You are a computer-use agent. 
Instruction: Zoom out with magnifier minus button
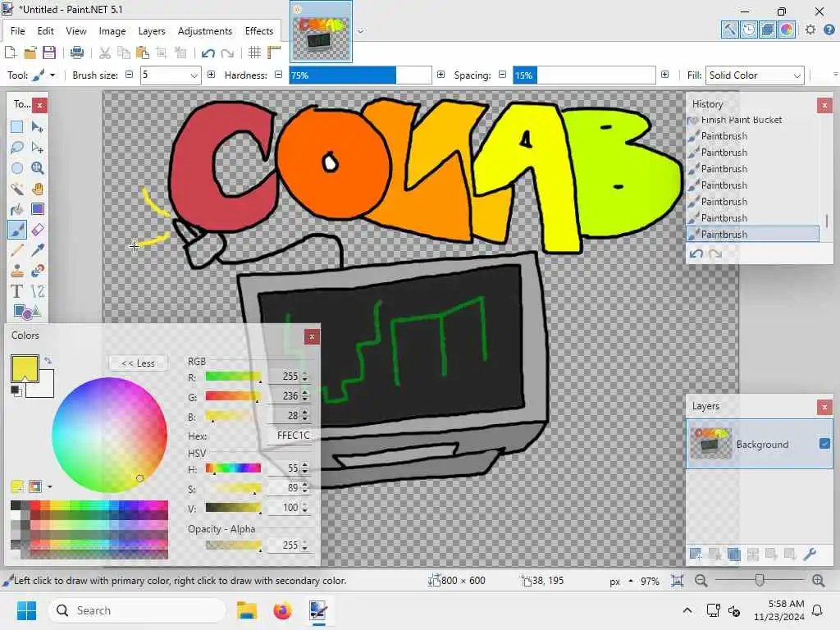[701, 581]
